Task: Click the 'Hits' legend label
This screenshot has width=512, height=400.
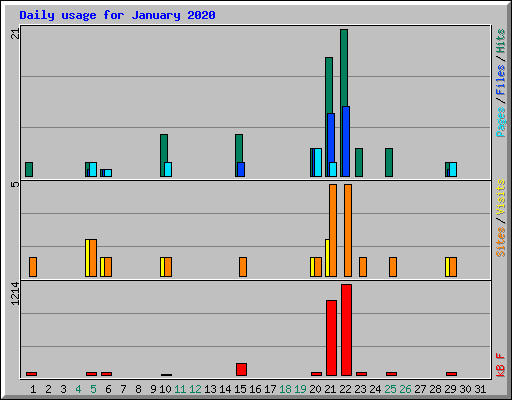Action: (x=500, y=41)
